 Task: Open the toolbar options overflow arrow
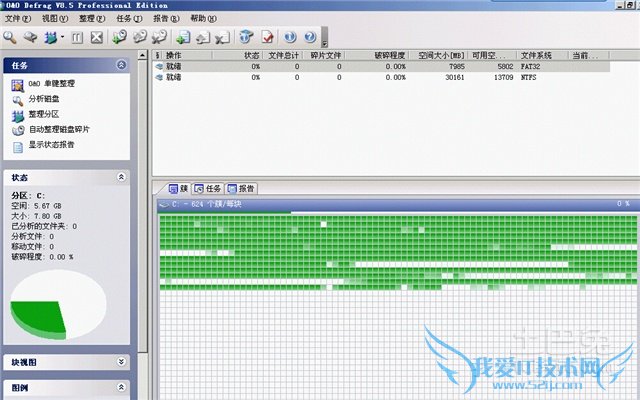click(324, 38)
